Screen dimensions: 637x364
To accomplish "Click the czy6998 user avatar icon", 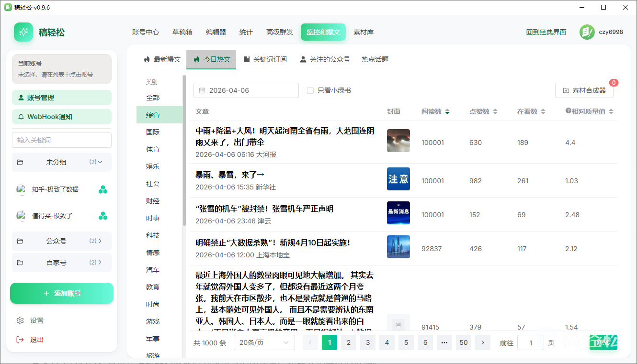I will [587, 32].
